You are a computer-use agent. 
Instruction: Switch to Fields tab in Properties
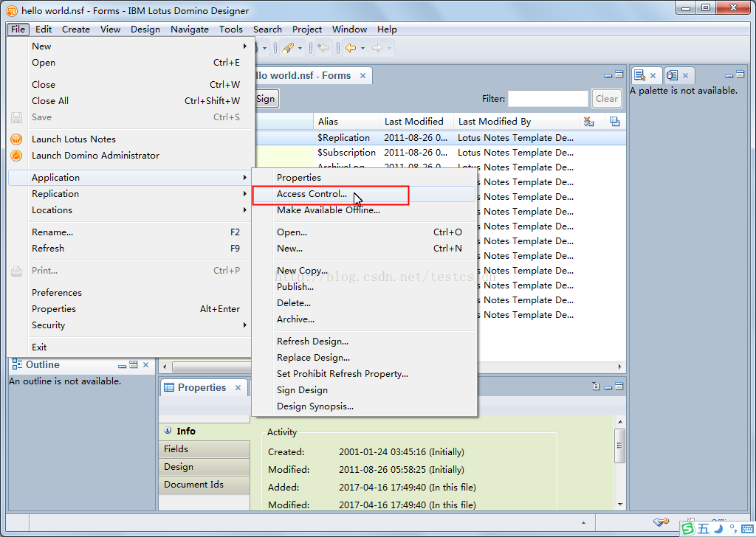click(x=205, y=449)
